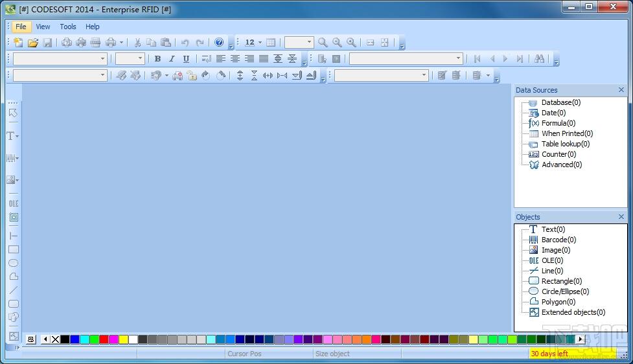
Task: Open the grid size 12 dropdown arrow
Action: pos(260,42)
